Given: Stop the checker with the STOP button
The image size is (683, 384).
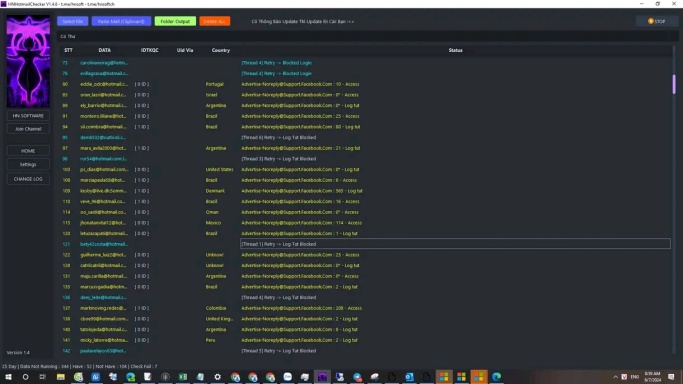Looking at the screenshot, I should pyautogui.click(x=656, y=21).
